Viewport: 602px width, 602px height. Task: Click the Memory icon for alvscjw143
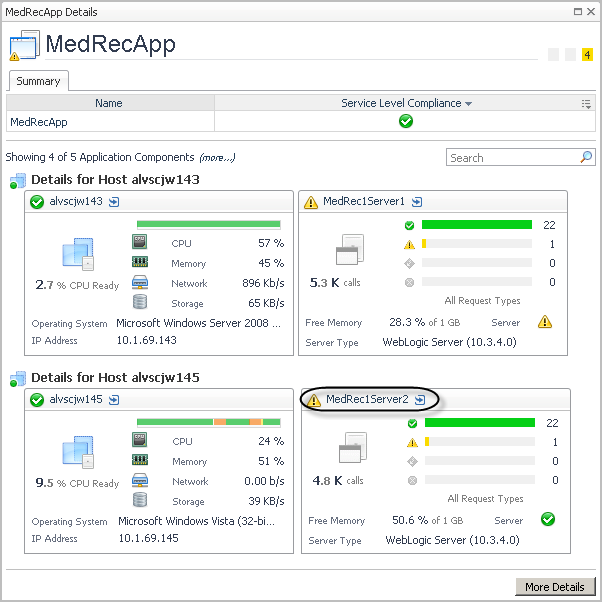point(140,262)
